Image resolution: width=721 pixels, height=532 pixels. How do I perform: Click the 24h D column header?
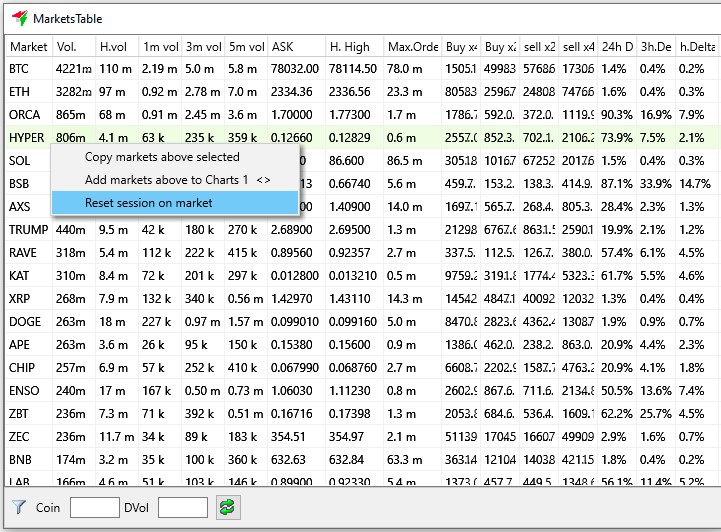[x=615, y=46]
